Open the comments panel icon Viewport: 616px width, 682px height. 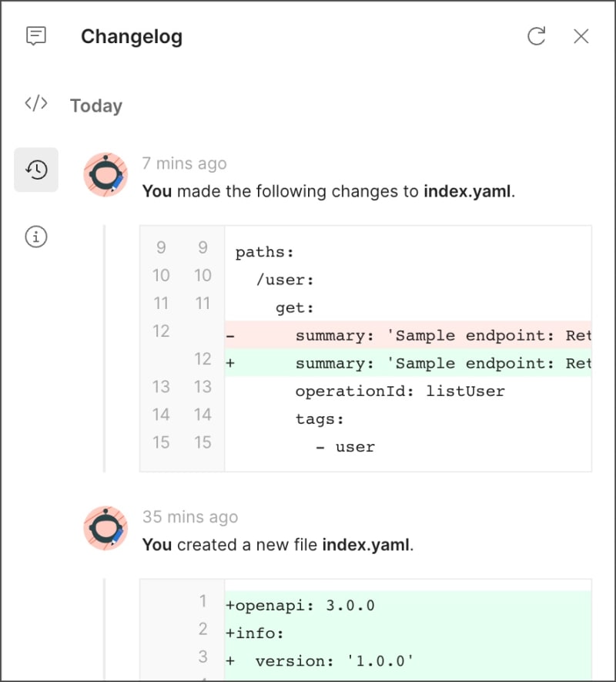click(36, 36)
